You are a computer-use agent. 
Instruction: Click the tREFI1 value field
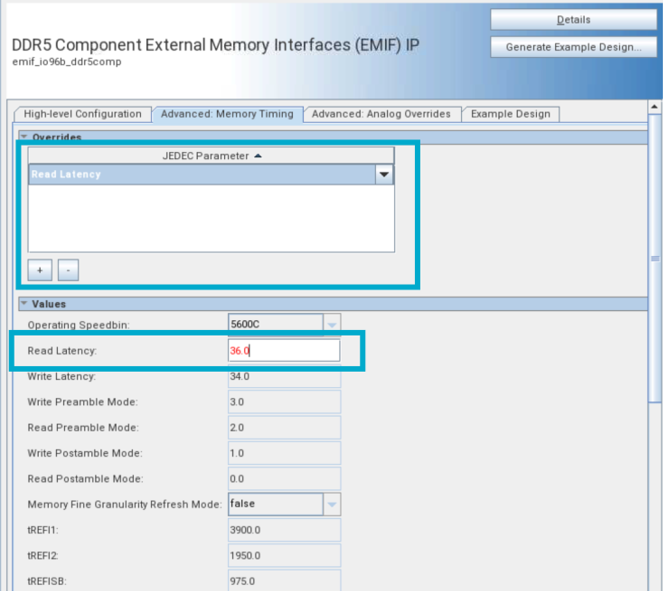point(284,530)
